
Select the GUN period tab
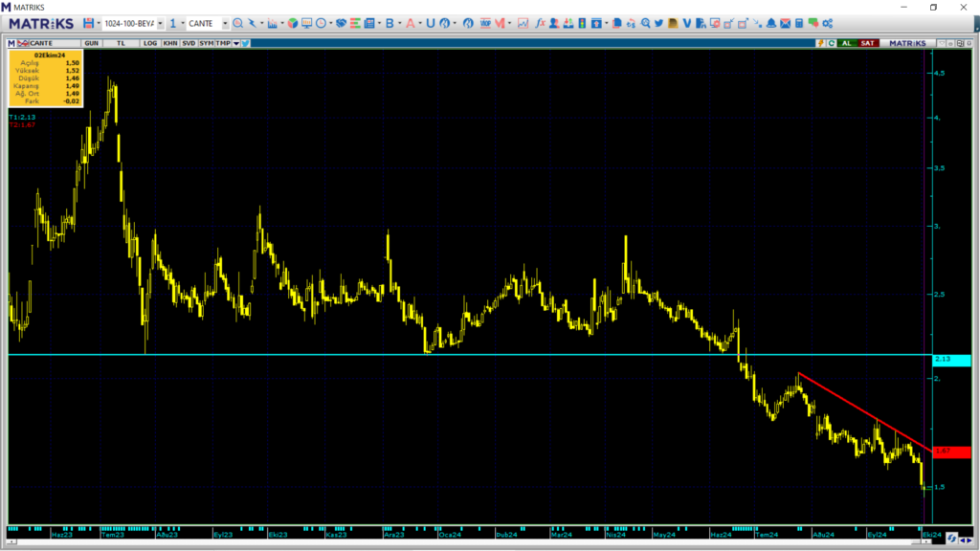point(92,43)
